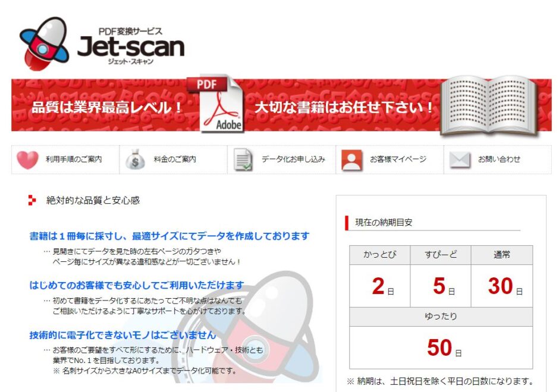Click the gray envelope icon
The image size is (559, 392).
pos(460,160)
